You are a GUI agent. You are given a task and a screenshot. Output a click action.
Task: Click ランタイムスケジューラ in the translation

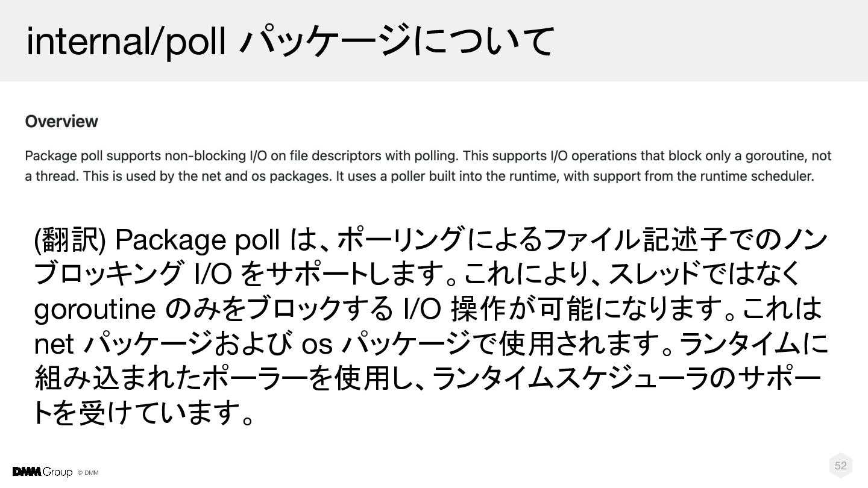point(570,379)
